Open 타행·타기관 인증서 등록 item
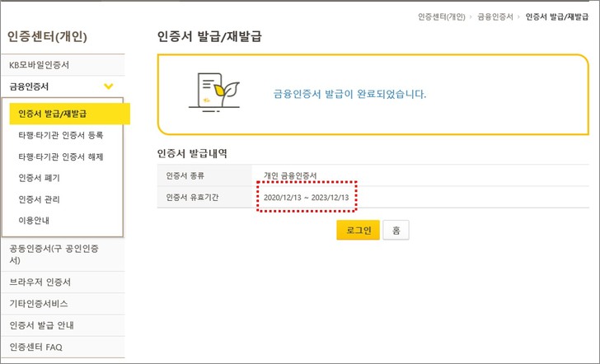Image resolution: width=600 pixels, height=364 pixels. coord(61,135)
